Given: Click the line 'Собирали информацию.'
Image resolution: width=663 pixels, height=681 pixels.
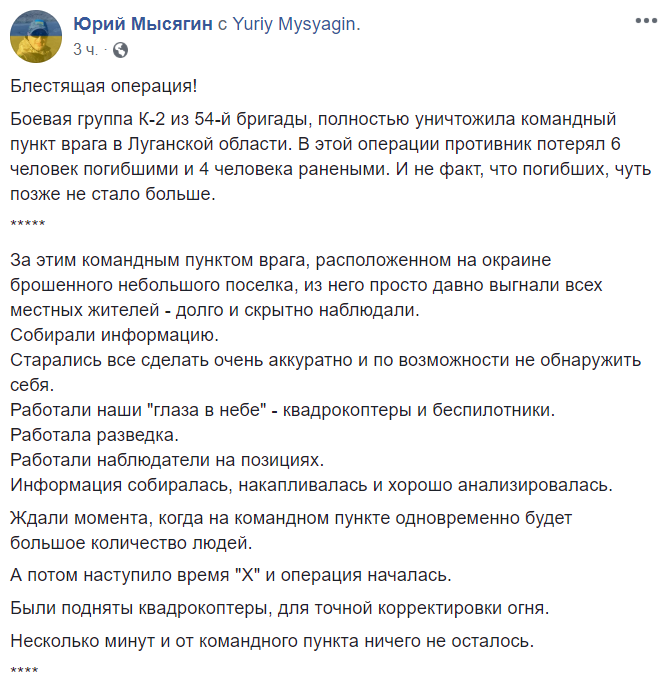Looking at the screenshot, I should 115,335.
